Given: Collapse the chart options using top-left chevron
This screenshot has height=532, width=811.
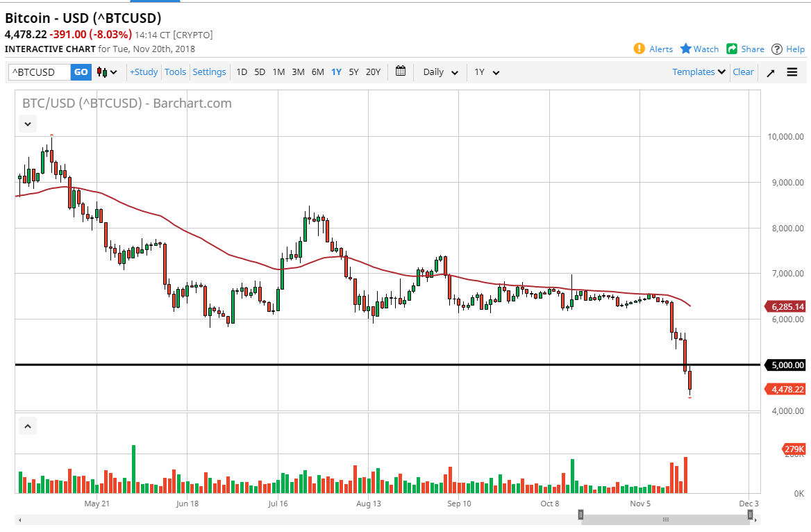Looking at the screenshot, I should click(27, 123).
